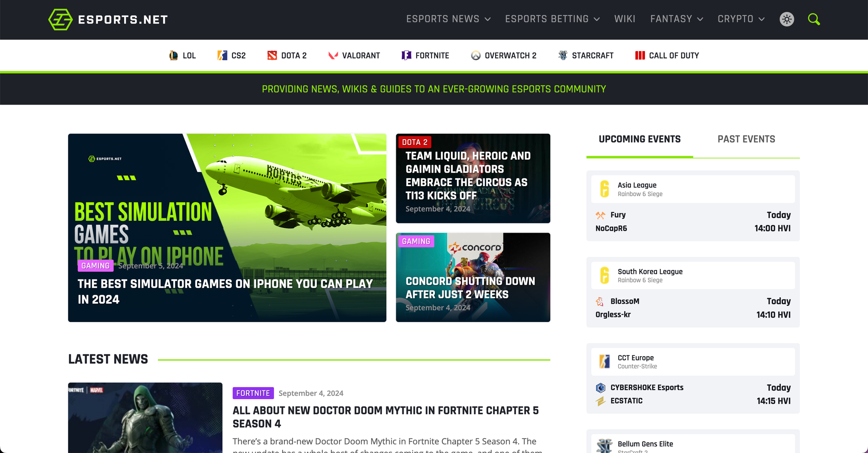Click the Dota 2 red icon
The height and width of the screenshot is (453, 868).
272,56
